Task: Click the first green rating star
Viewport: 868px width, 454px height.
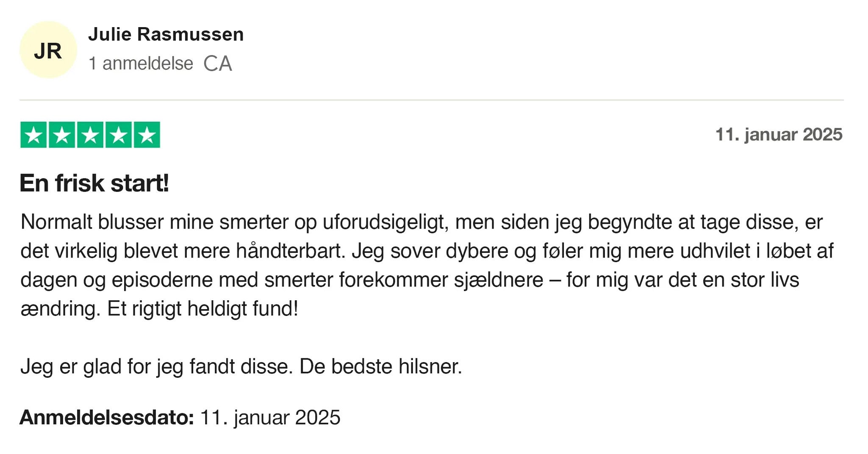Action: 33,135
